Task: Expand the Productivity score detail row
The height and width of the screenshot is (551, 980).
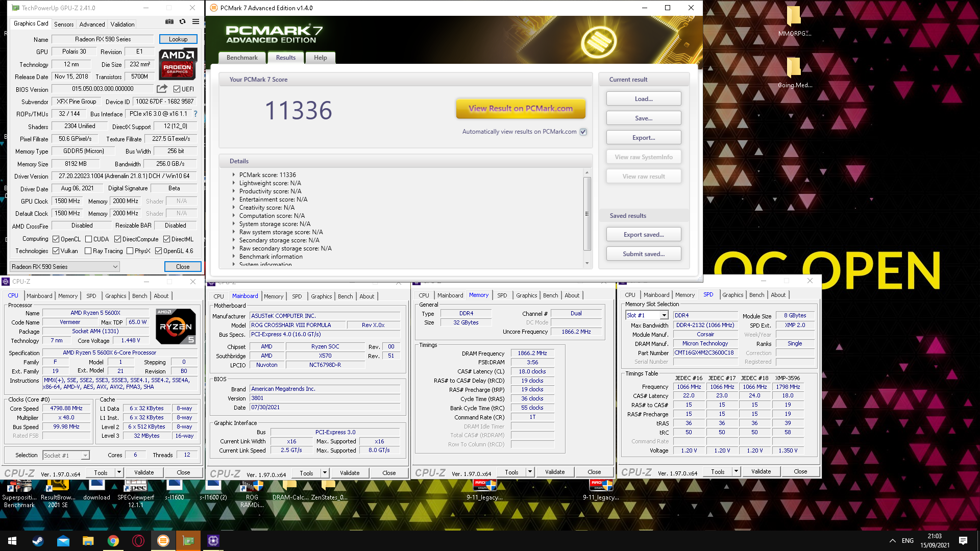Action: [x=234, y=191]
